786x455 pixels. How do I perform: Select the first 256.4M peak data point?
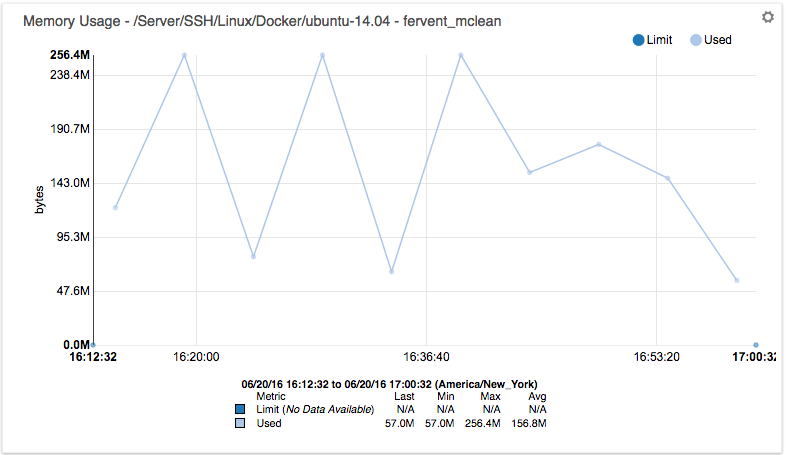click(x=184, y=55)
